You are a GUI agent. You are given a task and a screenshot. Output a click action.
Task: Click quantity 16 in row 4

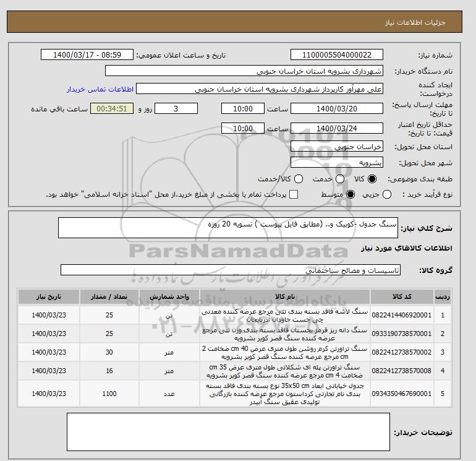109,371
